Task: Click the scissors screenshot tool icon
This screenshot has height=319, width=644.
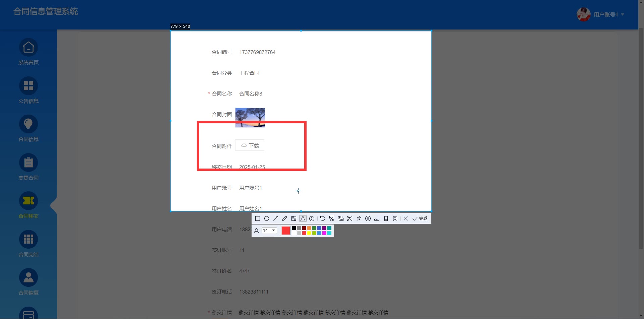Action: click(332, 218)
